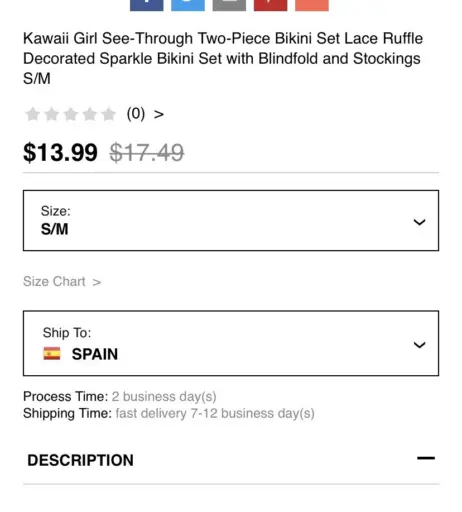This screenshot has height=512, width=462.
Task: Click the chevron in Ship To box
Action: tap(419, 345)
